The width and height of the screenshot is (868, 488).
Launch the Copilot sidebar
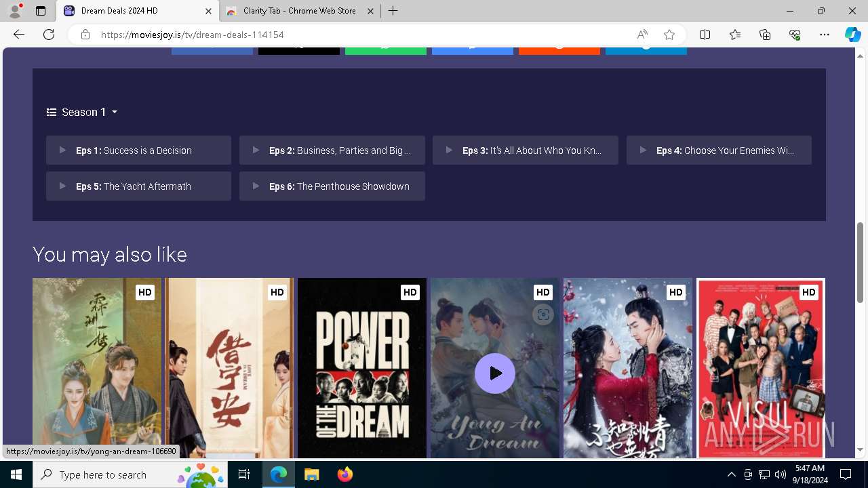tap(853, 35)
